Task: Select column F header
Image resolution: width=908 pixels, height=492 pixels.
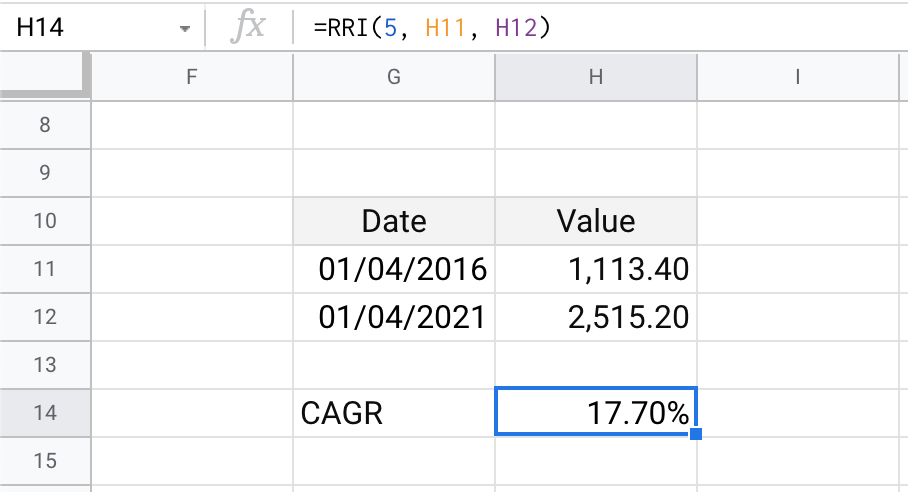Action: coord(192,77)
